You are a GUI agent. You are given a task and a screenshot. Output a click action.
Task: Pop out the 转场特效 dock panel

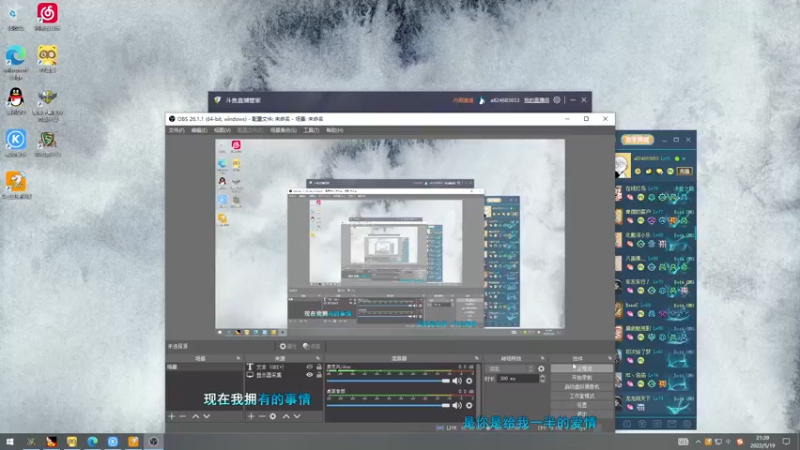coord(542,358)
